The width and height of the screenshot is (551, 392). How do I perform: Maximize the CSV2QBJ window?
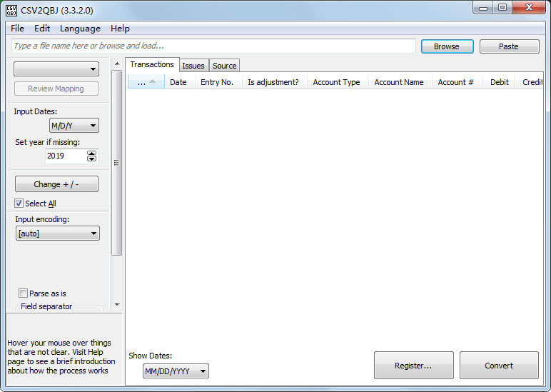[502, 8]
